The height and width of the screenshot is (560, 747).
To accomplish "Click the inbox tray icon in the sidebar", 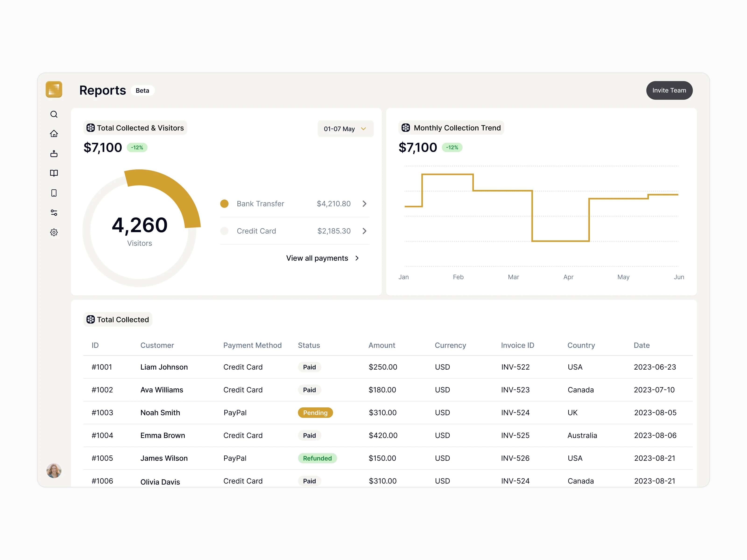I will pos(54,154).
